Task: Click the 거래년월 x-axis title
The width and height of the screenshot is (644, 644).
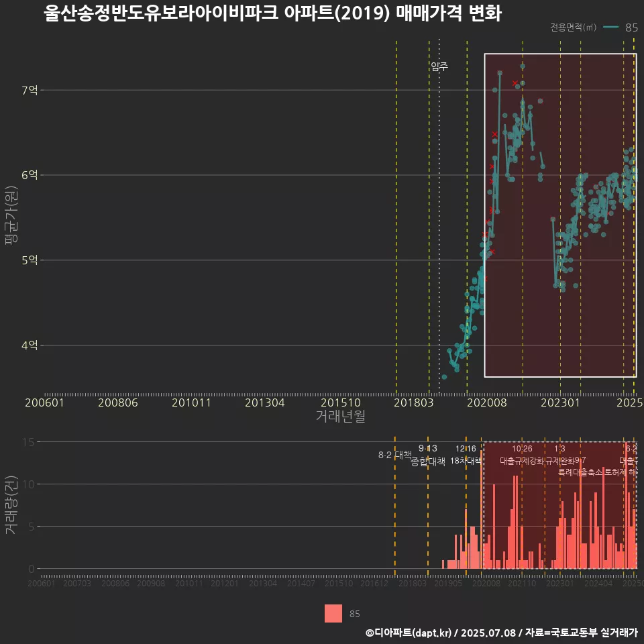Action: [x=341, y=416]
